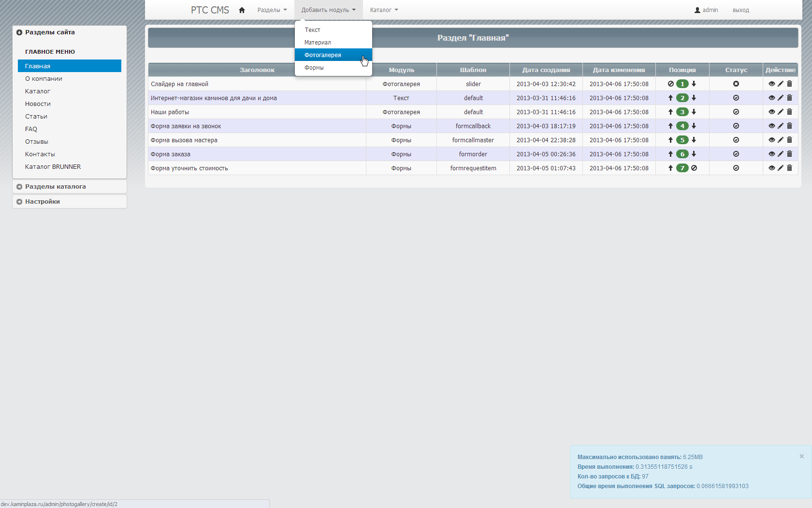
Task: Move 'Форма заказа' row up
Action: [x=670, y=154]
